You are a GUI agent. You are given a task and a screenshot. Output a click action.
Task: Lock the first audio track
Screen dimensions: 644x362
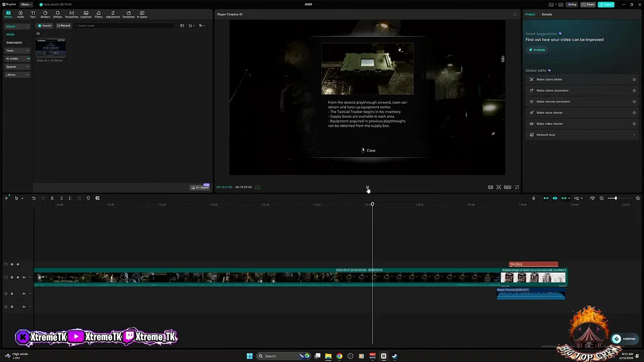(x=12, y=293)
